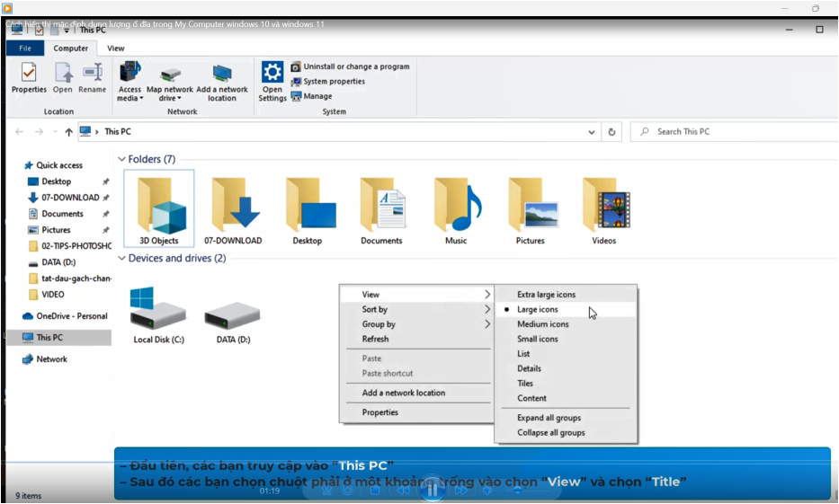Click Manage in the System group
This screenshot has height=504, width=839.
pyautogui.click(x=311, y=96)
